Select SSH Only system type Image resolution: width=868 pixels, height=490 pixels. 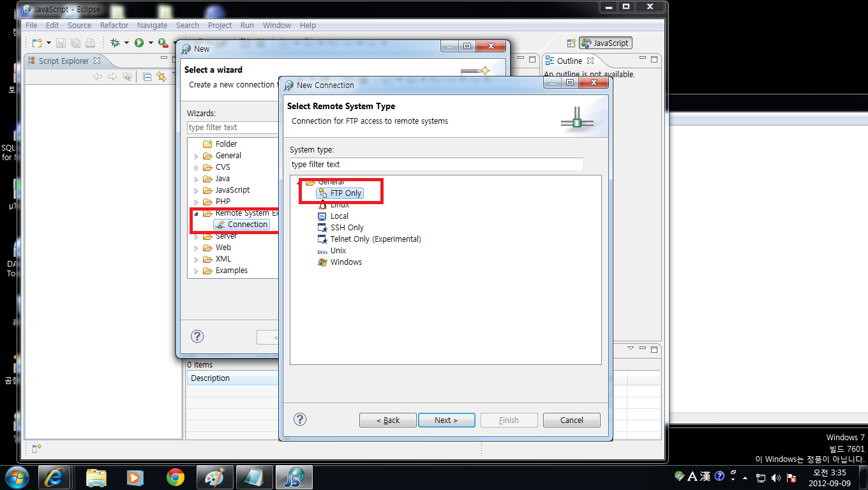[347, 228]
